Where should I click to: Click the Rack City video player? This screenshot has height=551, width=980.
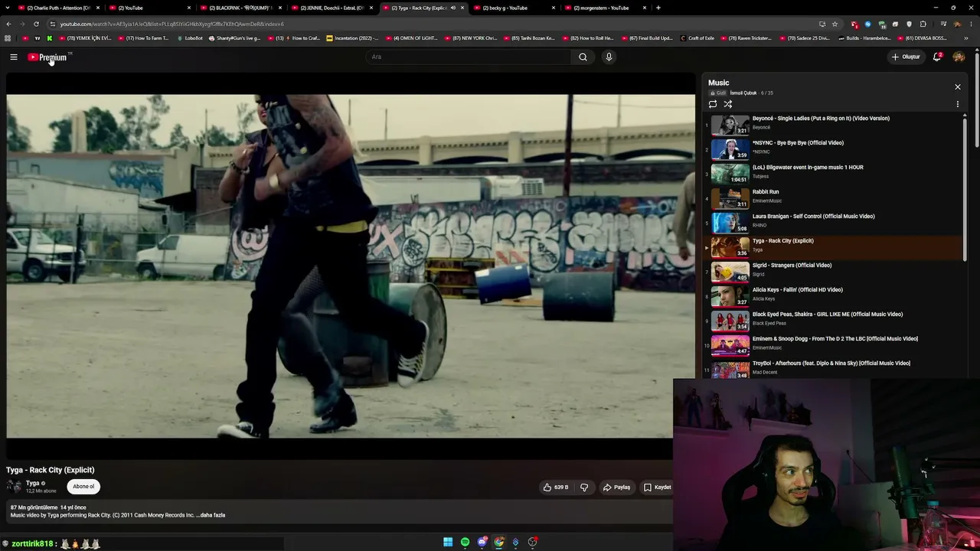coord(351,266)
